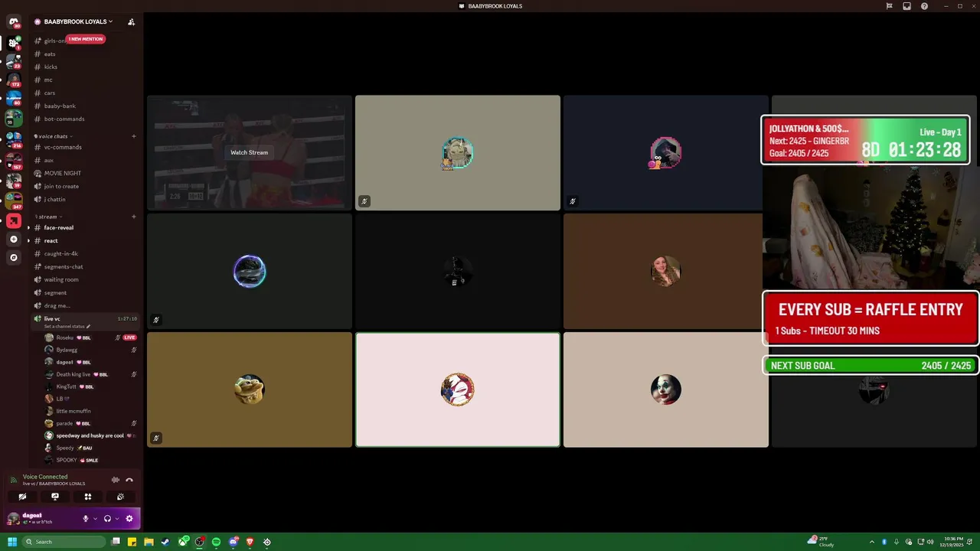Open File Explorer from the taskbar
Viewport: 980px width, 551px height.
click(149, 542)
